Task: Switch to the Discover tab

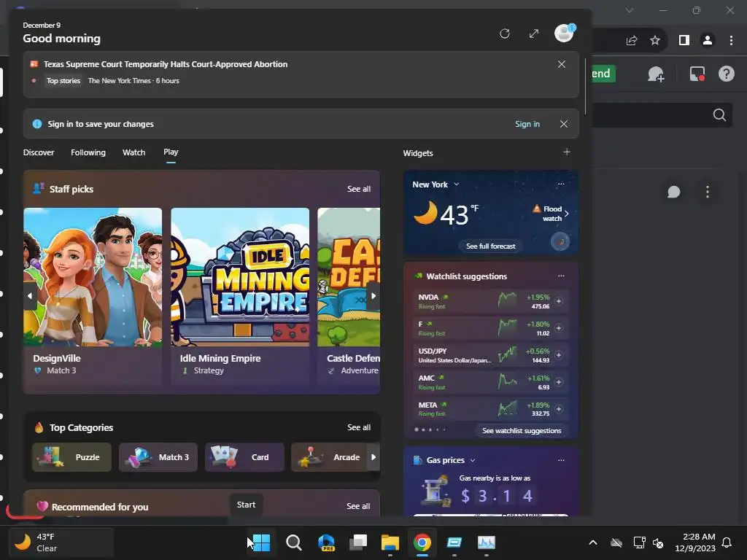Action: pyautogui.click(x=39, y=152)
